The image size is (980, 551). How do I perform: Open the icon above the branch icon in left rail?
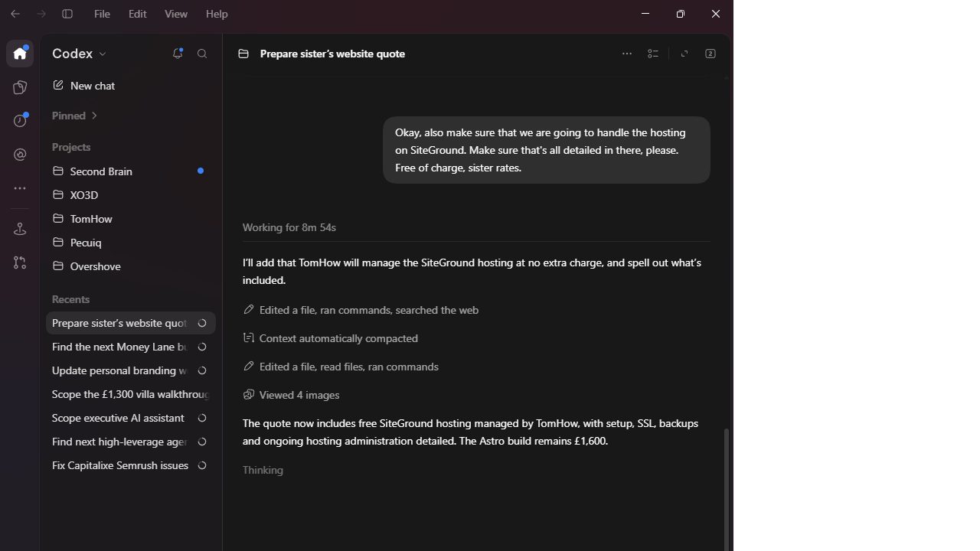(x=20, y=229)
